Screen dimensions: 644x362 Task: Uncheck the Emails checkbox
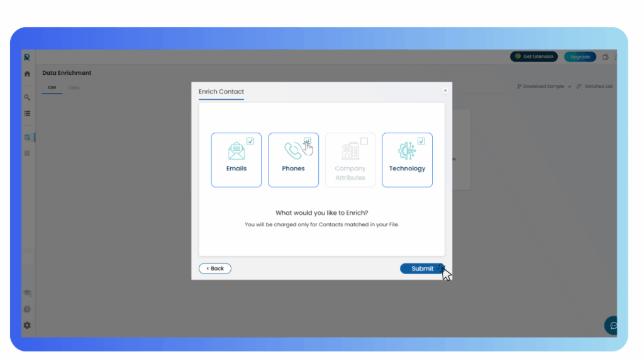(250, 141)
